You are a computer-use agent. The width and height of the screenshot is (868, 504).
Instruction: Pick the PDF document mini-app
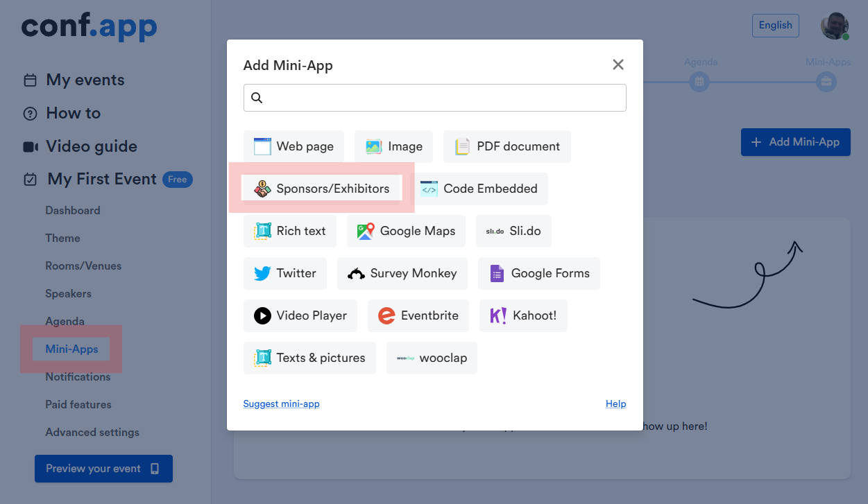[507, 146]
